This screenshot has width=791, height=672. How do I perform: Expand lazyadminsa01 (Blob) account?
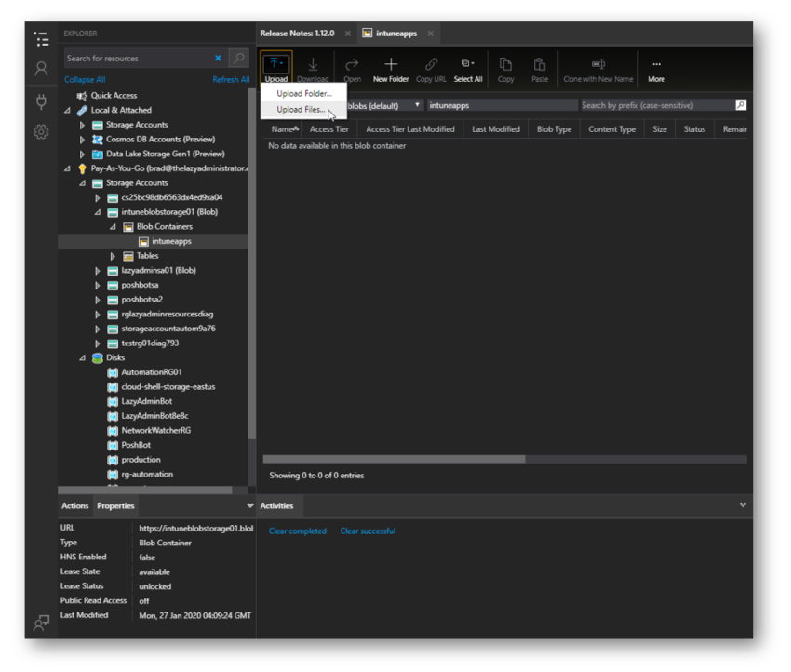click(98, 271)
